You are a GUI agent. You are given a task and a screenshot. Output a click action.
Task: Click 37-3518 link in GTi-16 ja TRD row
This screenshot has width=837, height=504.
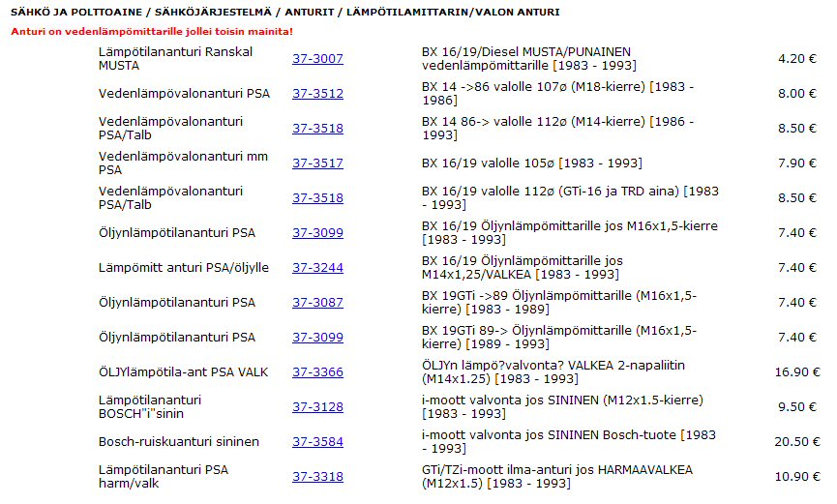tap(317, 198)
